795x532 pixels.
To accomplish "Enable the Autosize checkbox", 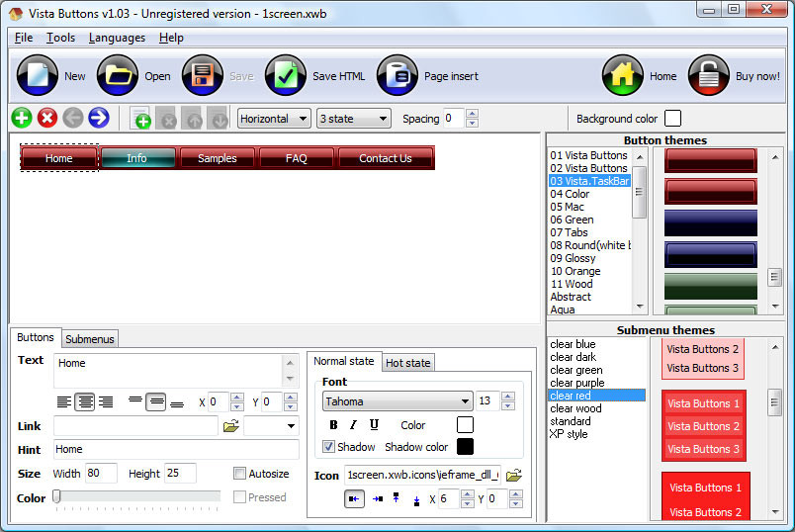I will pos(239,474).
